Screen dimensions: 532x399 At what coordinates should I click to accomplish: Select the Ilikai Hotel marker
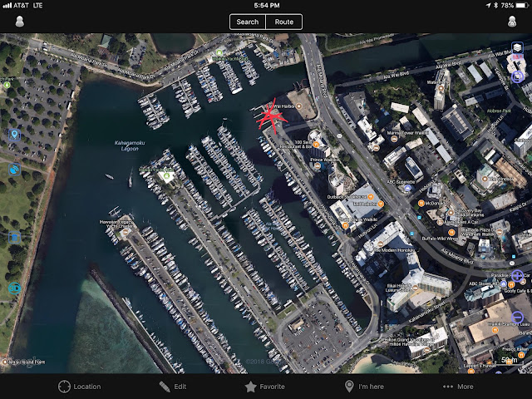pyautogui.click(x=415, y=287)
